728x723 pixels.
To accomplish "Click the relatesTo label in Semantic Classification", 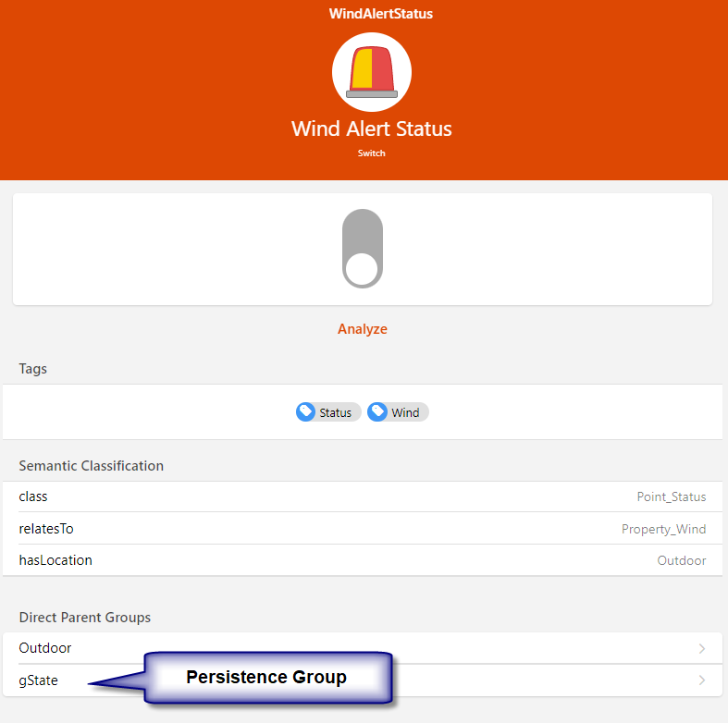I will tap(46, 529).
